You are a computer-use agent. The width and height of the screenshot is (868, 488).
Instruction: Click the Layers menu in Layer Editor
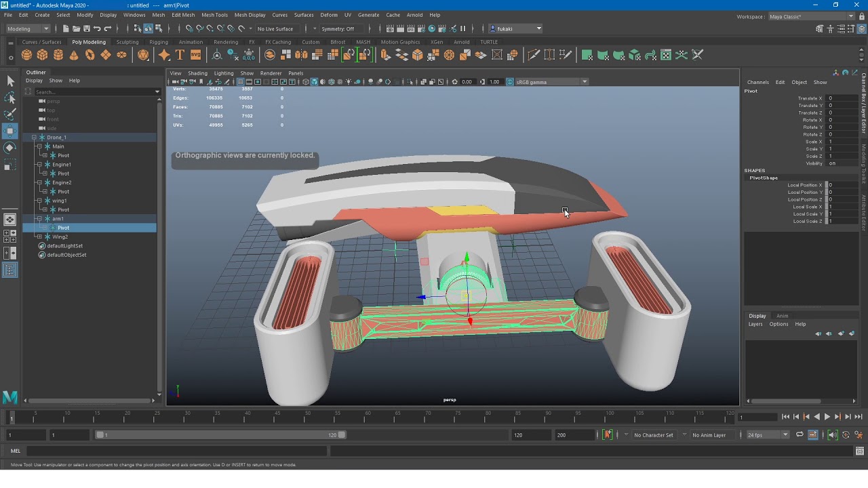[x=755, y=324]
